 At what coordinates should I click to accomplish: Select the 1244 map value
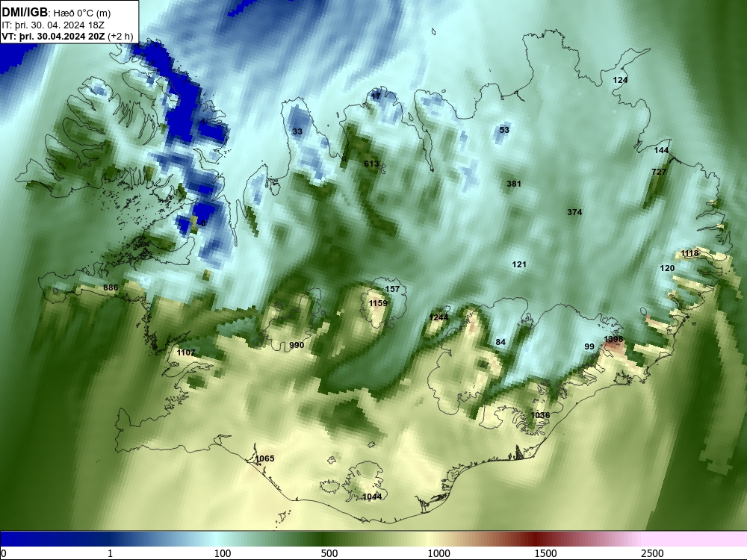(x=438, y=317)
